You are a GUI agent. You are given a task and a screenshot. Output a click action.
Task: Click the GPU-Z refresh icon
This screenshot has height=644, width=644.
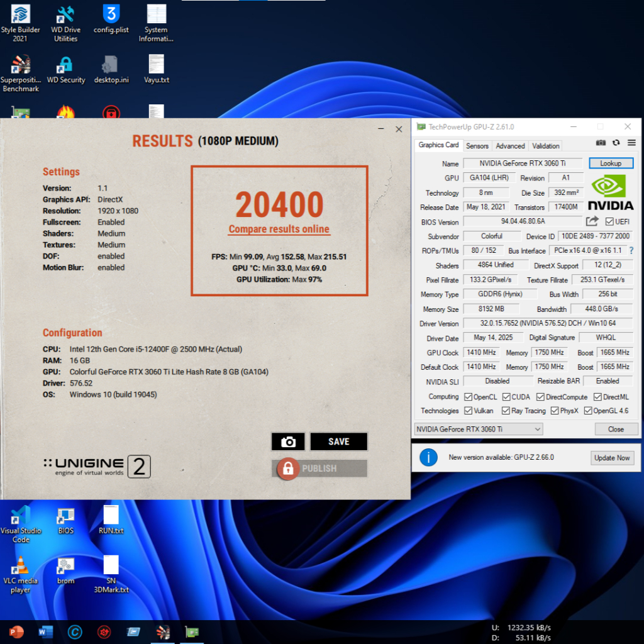pos(616,144)
